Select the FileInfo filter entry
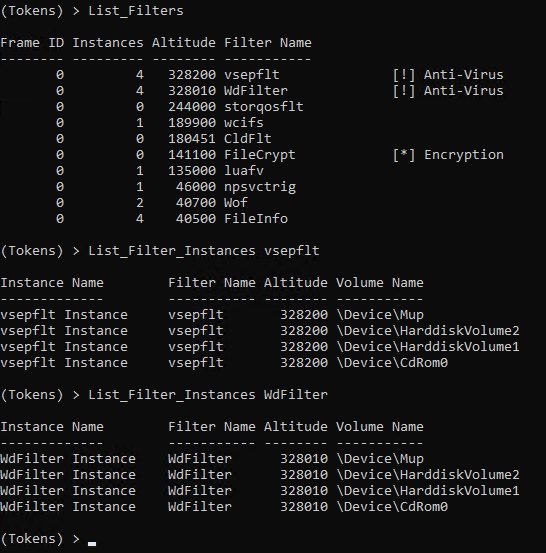Screen dimensions: 546x553 pyautogui.click(x=256, y=219)
